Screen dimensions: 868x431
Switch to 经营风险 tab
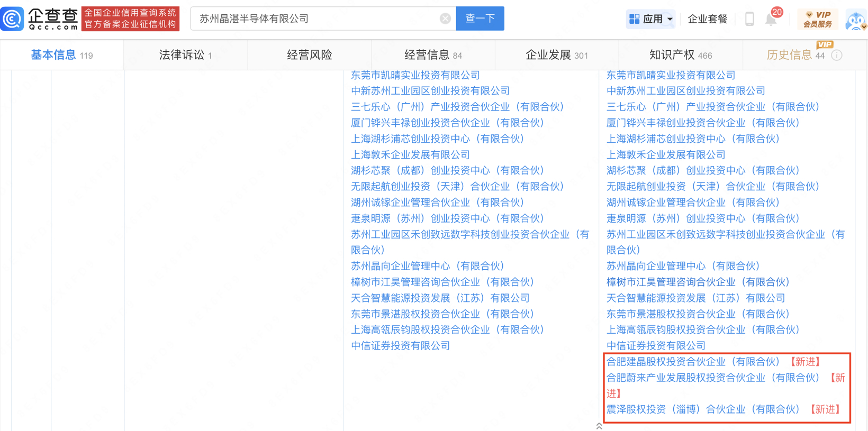[x=310, y=55]
